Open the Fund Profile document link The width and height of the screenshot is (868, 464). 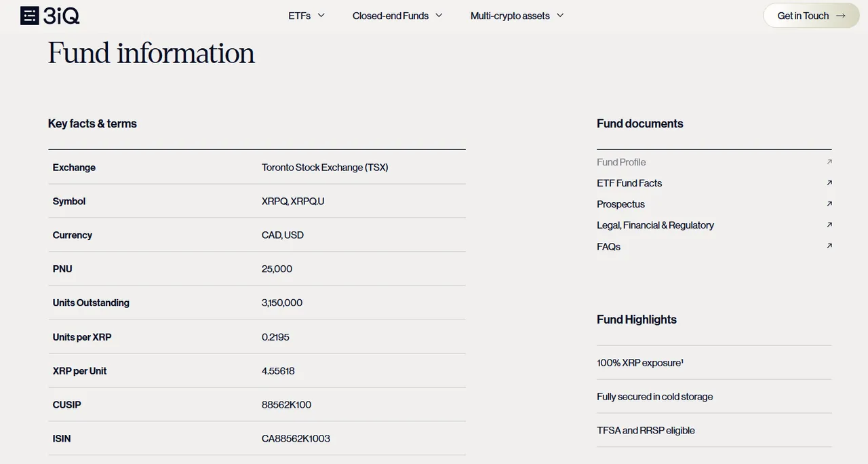coord(621,162)
